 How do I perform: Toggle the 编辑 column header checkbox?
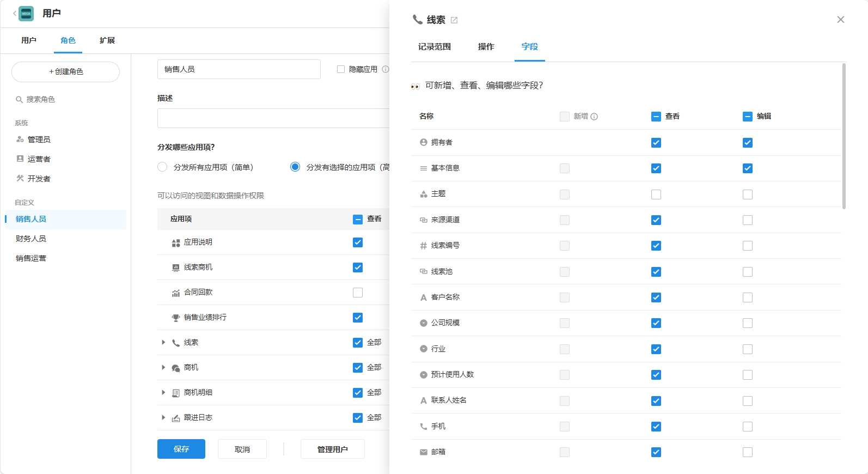(x=748, y=117)
